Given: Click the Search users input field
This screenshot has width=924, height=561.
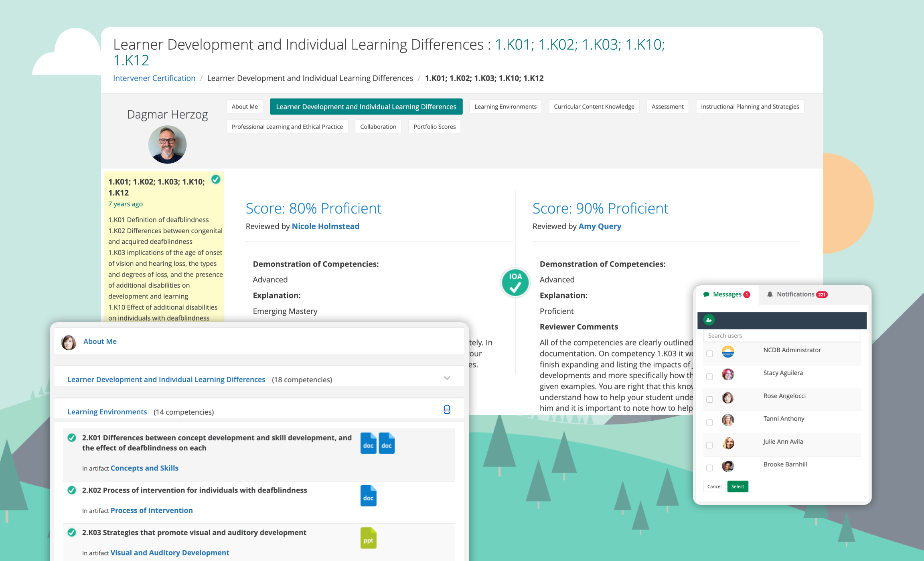Looking at the screenshot, I should click(778, 336).
